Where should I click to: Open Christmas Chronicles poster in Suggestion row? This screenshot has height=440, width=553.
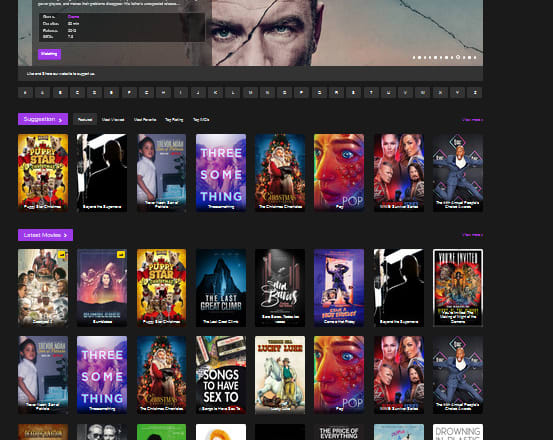coord(280,172)
